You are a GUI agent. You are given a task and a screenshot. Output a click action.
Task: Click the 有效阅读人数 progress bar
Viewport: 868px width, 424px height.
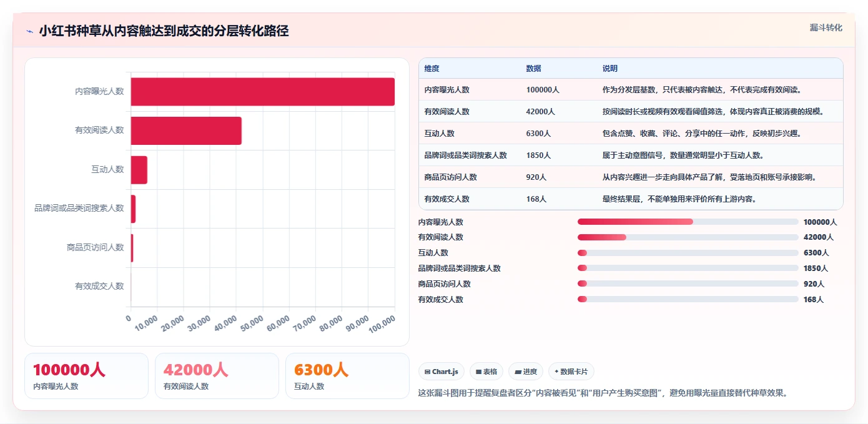tap(688, 237)
